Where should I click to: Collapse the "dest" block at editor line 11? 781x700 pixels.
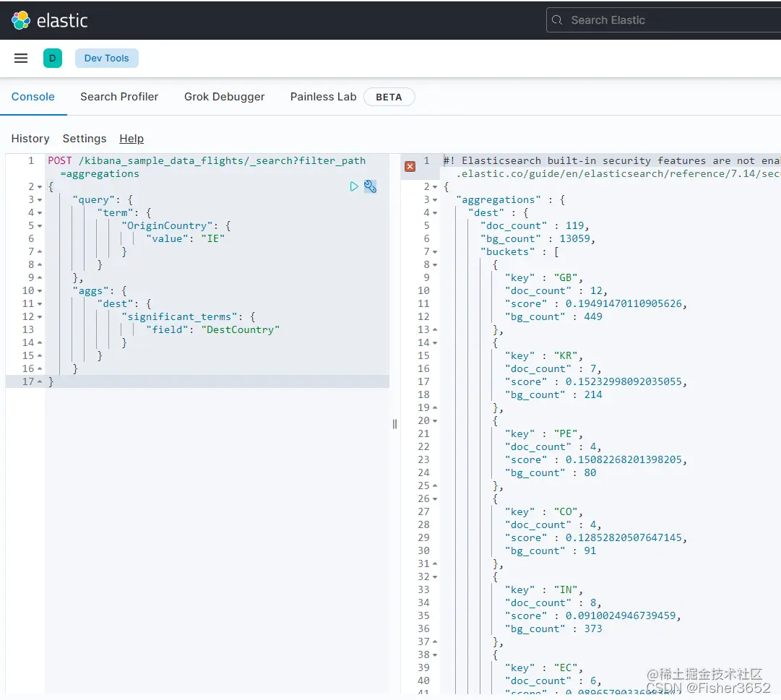40,303
